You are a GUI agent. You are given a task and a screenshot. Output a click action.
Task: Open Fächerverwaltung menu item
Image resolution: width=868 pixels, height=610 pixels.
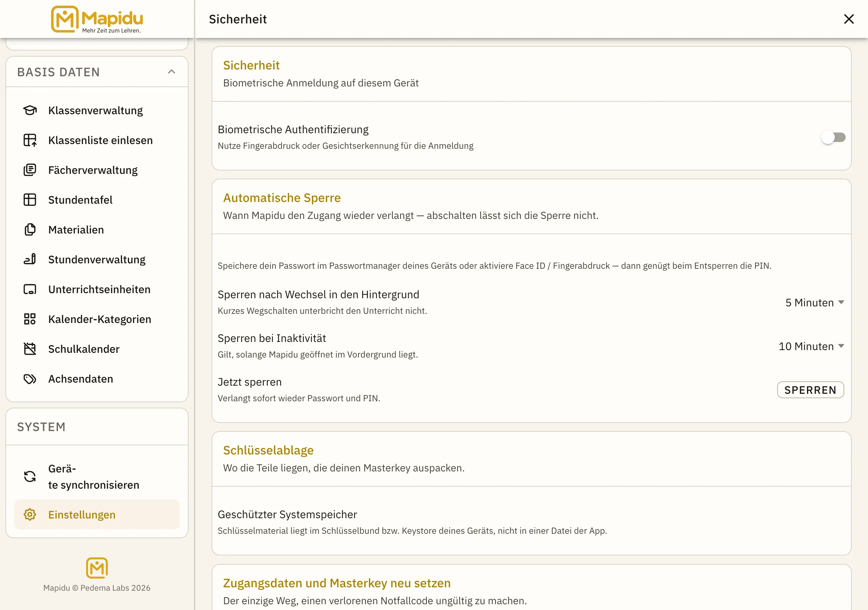(97, 170)
